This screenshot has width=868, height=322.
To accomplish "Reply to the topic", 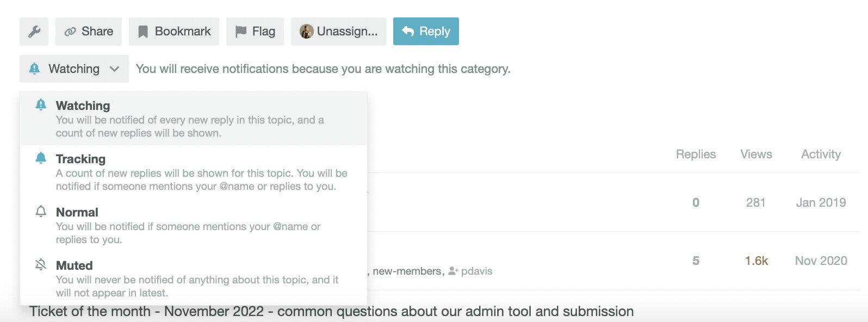I will tap(426, 32).
